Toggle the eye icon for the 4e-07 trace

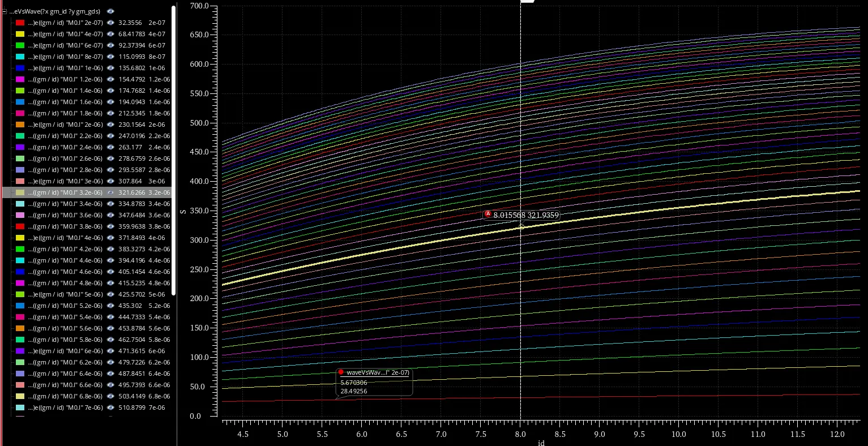[110, 34]
